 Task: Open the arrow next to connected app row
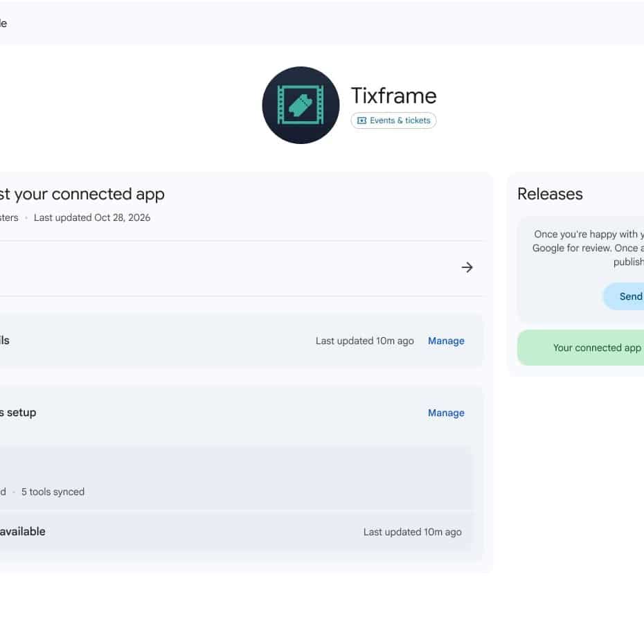[x=467, y=267]
